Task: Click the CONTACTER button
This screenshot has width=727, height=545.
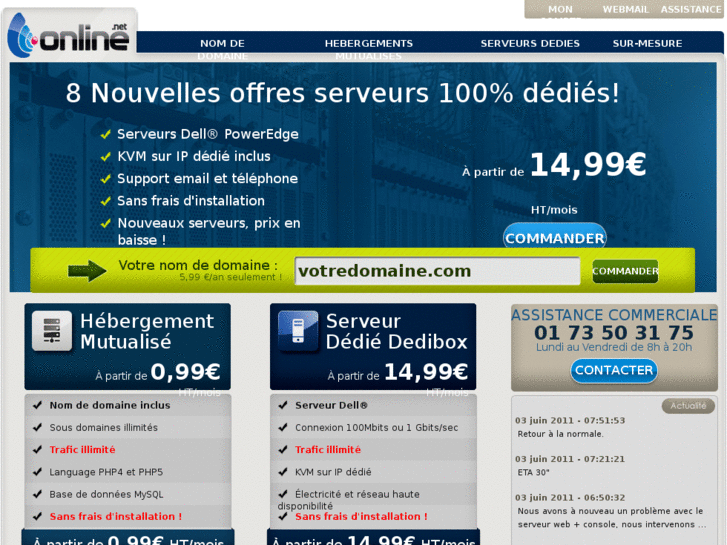Action: 614,370
